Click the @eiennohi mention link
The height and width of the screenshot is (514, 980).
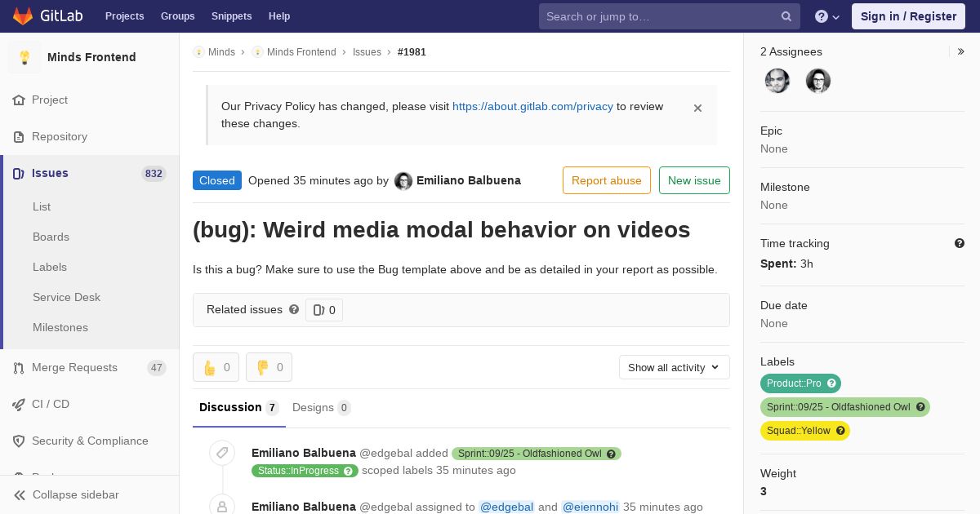tap(590, 507)
